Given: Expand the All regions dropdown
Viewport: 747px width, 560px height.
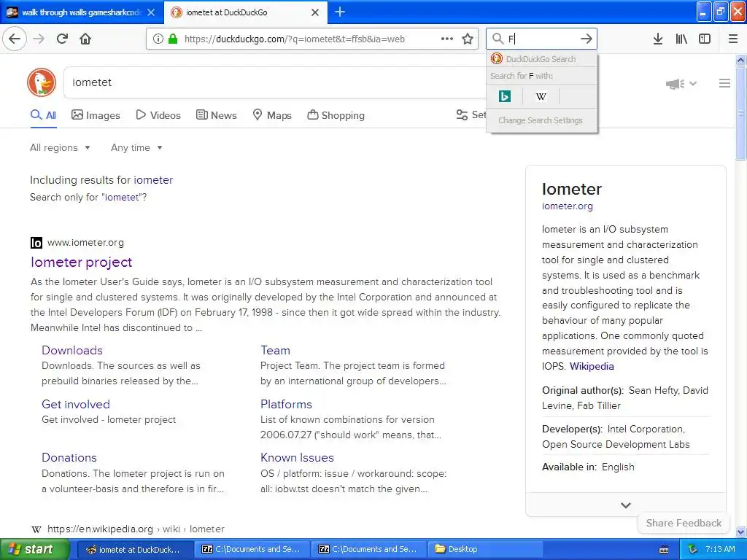Looking at the screenshot, I should coord(60,147).
